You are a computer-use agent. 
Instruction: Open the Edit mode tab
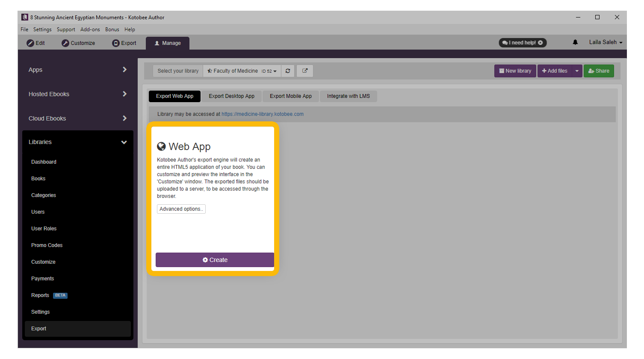(x=36, y=43)
